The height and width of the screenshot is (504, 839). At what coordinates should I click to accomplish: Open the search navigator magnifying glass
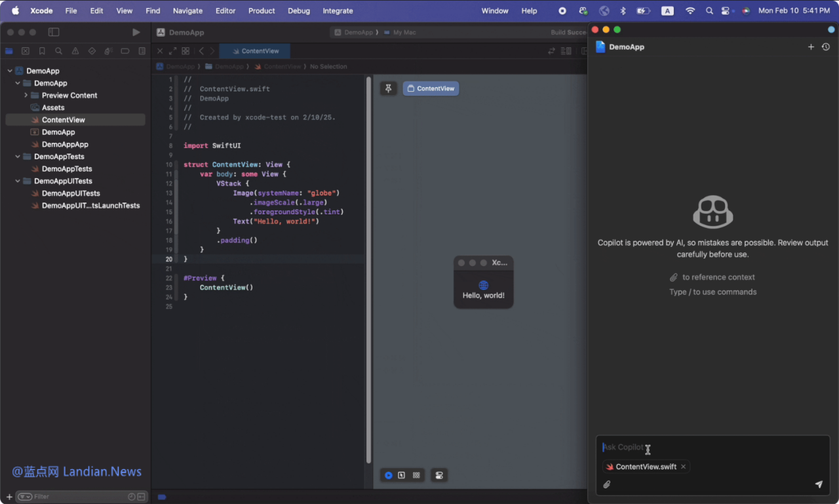click(x=58, y=51)
